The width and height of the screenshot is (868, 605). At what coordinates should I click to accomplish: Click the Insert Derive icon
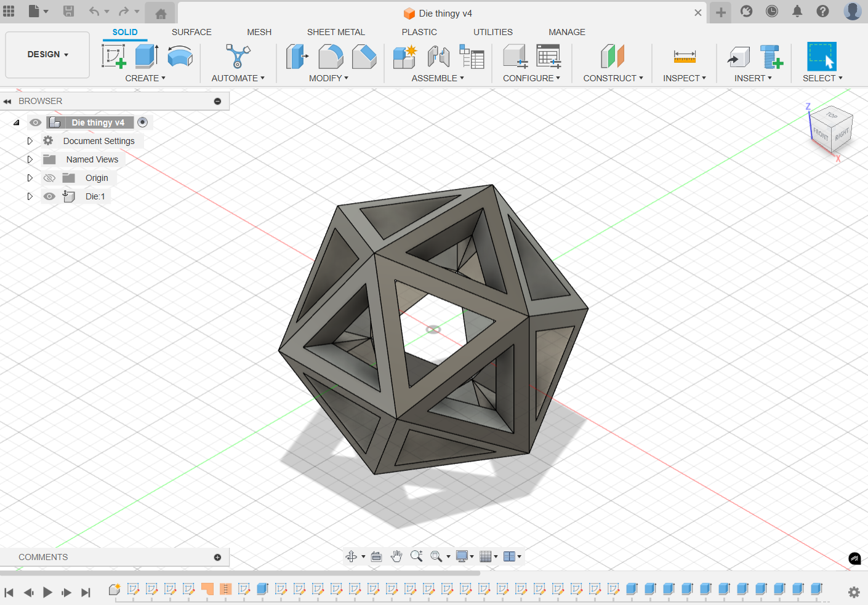point(738,57)
